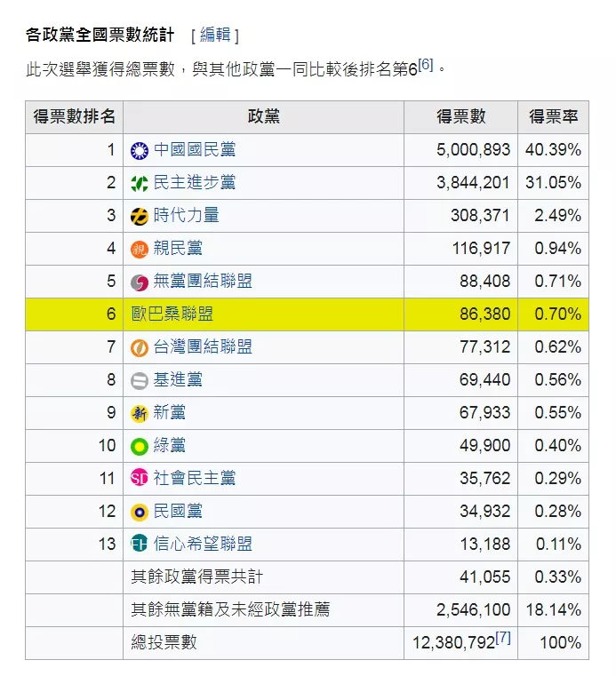The image size is (616, 676).
Task: Select the highlighted 歐巴桑聯盟 row
Action: (x=308, y=314)
